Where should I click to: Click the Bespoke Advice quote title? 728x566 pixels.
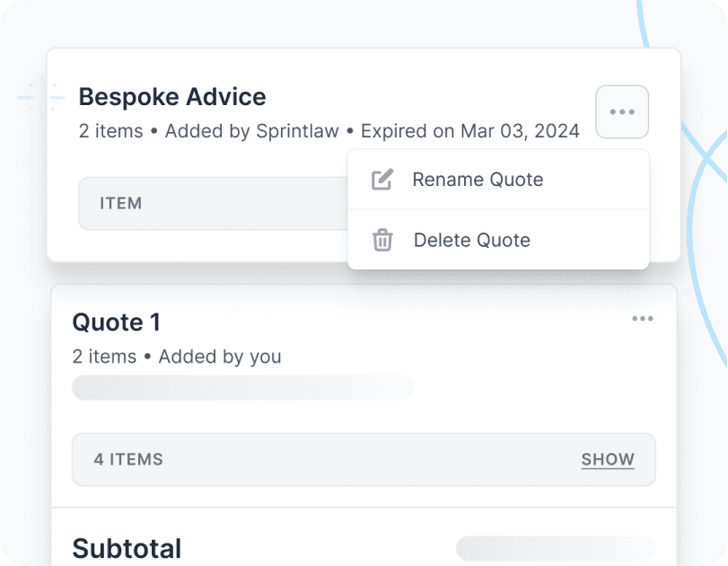click(x=171, y=96)
